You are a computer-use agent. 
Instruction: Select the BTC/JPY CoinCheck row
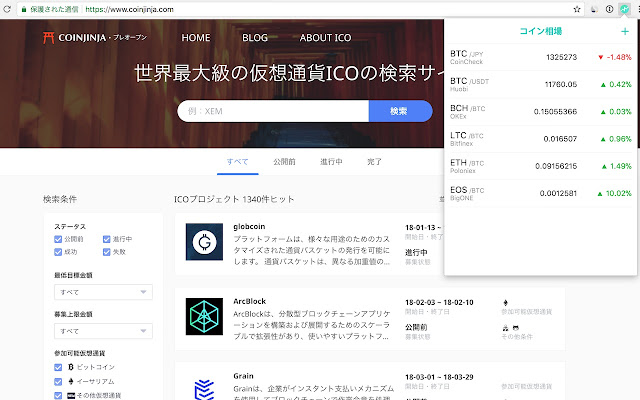tap(540, 57)
